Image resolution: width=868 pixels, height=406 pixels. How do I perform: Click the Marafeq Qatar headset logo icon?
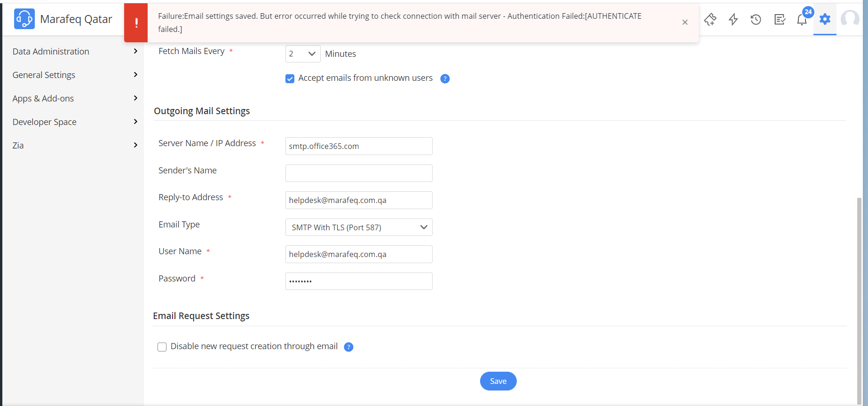tap(24, 19)
